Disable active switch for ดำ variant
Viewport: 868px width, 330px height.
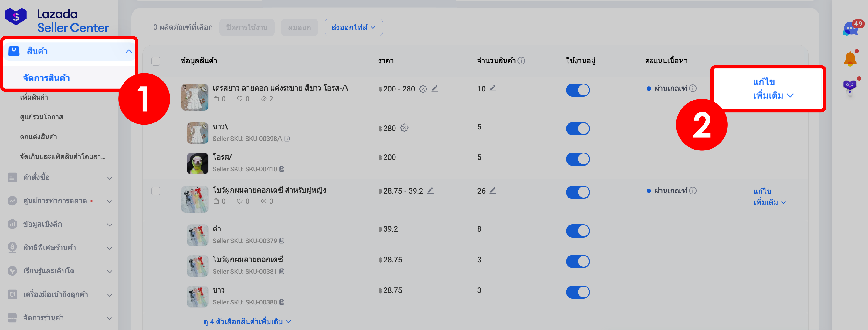(578, 231)
